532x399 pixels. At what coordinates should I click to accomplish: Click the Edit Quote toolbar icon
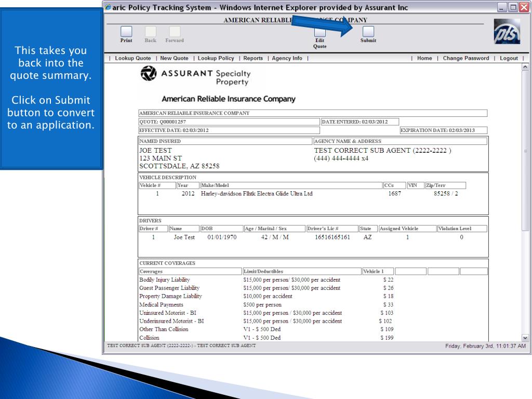coord(320,33)
